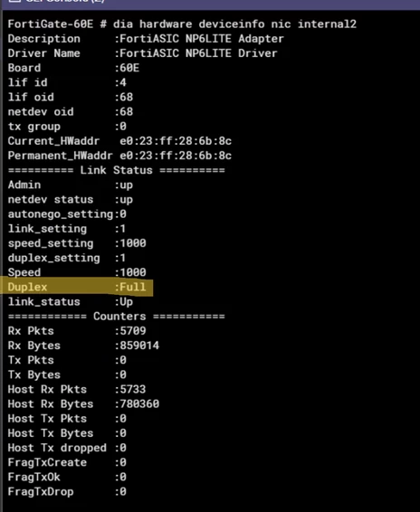Click the Host Rx Pkts 5733 line
Viewport: 420px width, 512px height.
coord(77,390)
